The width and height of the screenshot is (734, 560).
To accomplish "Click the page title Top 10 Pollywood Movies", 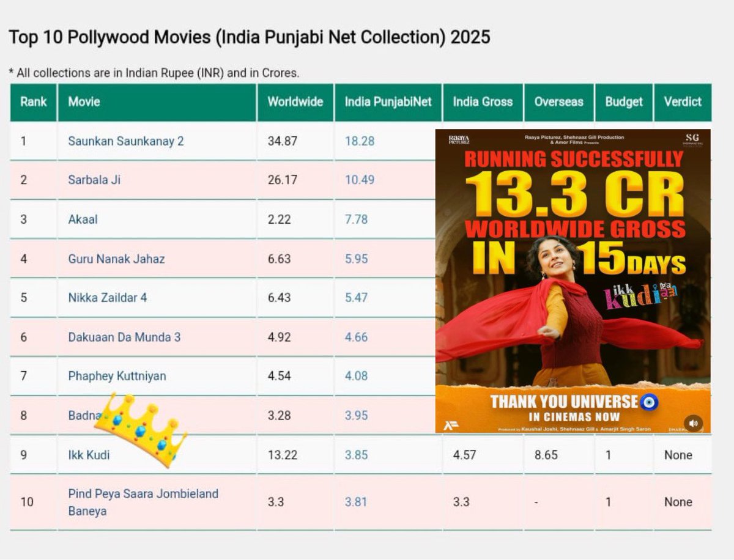I will [x=250, y=37].
